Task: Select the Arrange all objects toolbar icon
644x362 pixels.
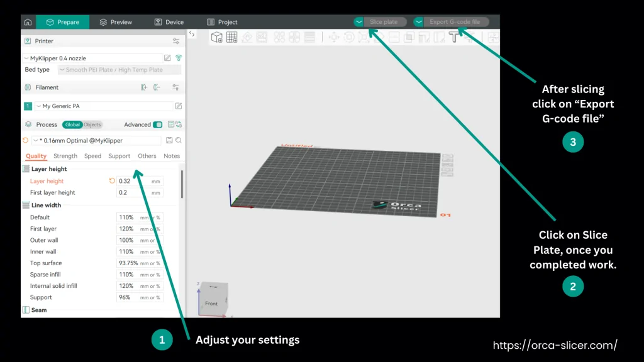Action: pyautogui.click(x=262, y=37)
